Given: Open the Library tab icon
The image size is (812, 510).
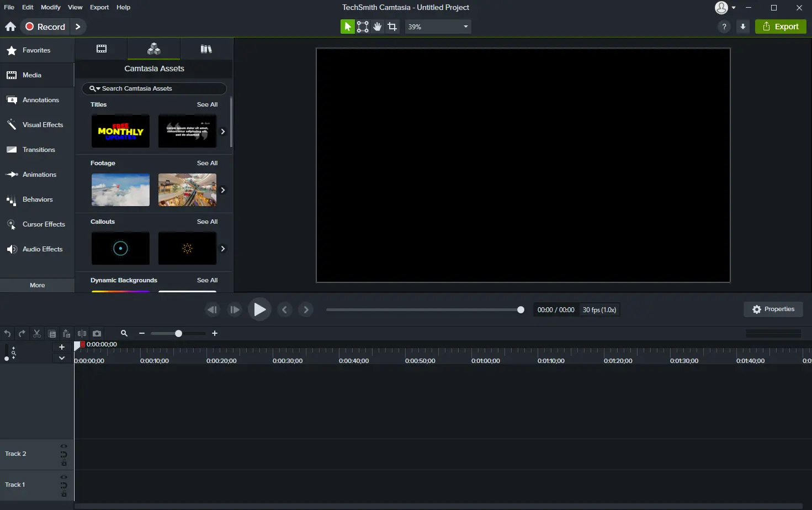Looking at the screenshot, I should (x=206, y=49).
